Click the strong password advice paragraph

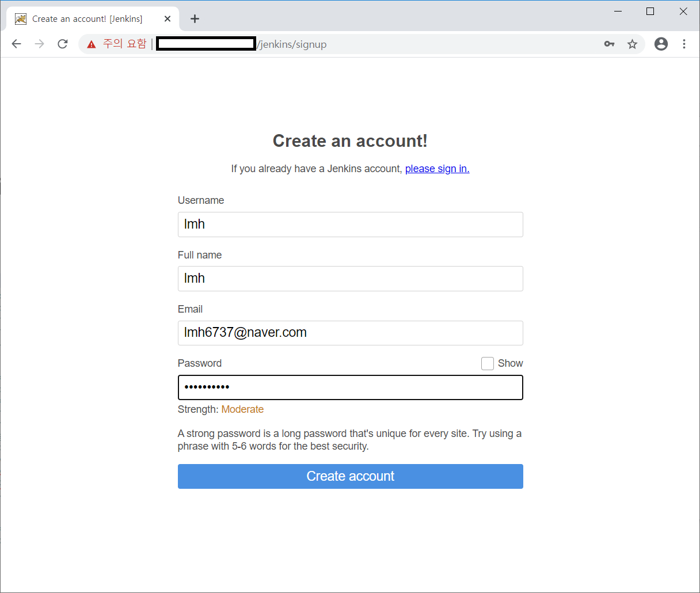[349, 440]
